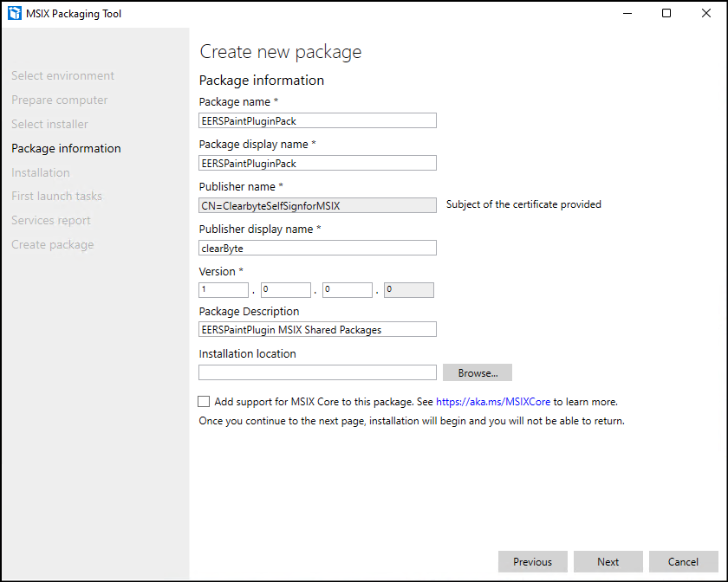
Task: Open the Installation step in sidebar
Action: (41, 172)
